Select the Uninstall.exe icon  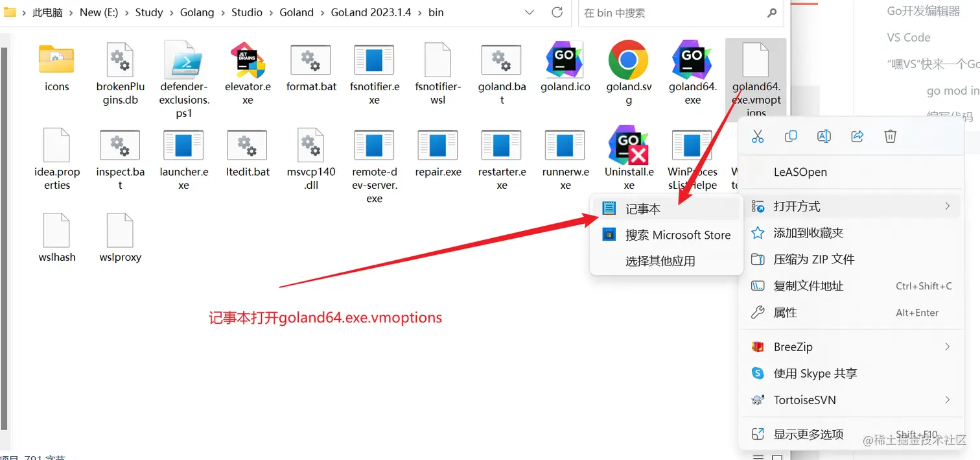[x=628, y=145]
